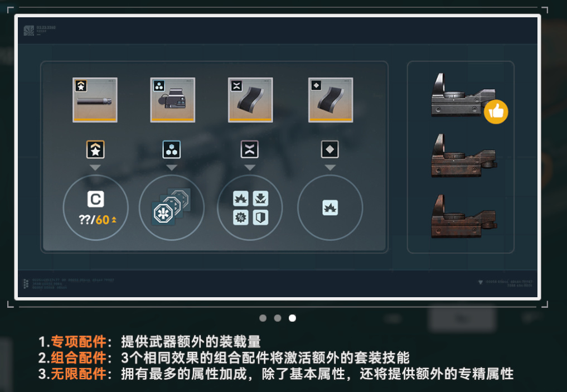The height and width of the screenshot is (392, 567).
Task: Click the triangle arrow below diamond badge
Action: pyautogui.click(x=330, y=168)
